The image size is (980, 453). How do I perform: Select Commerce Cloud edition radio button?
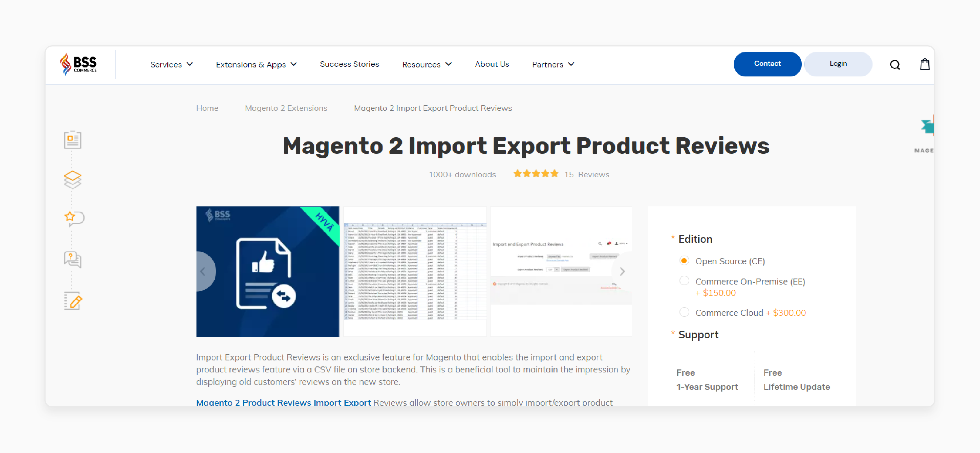coord(682,313)
